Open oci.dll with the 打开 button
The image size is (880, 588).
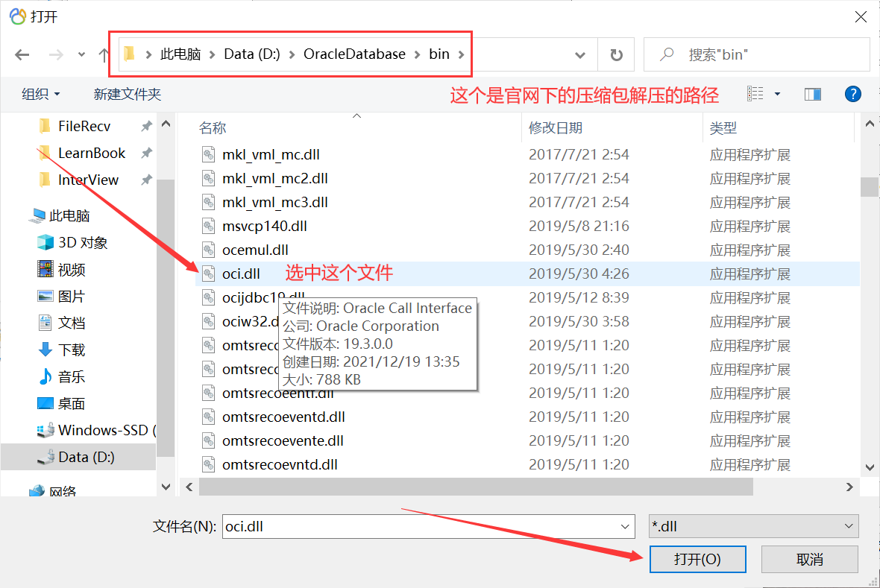tap(697, 559)
